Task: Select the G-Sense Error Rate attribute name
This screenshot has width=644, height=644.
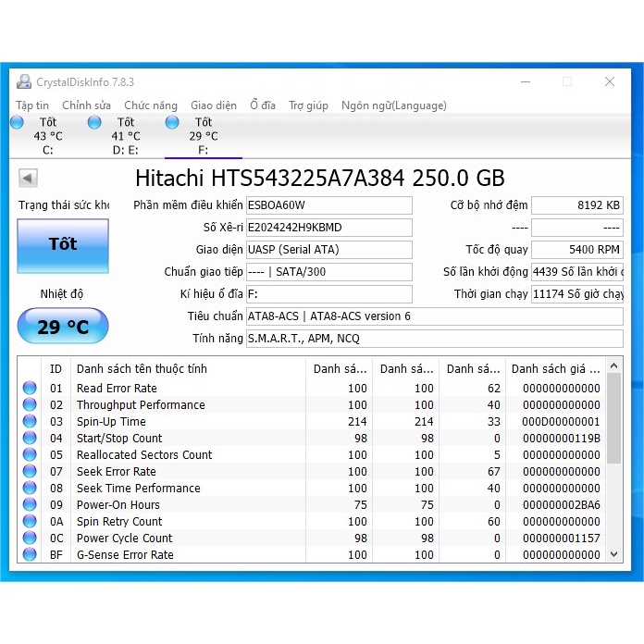Action: pyautogui.click(x=125, y=554)
